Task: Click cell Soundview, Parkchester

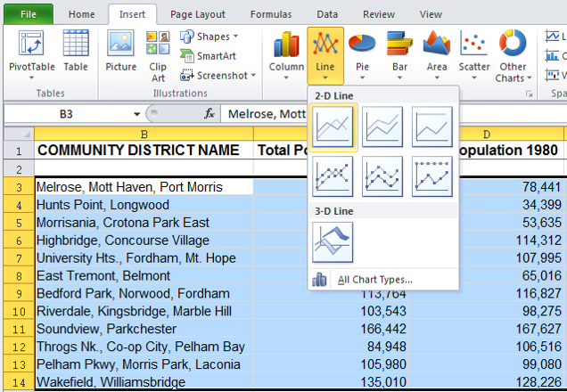Action: point(144,329)
